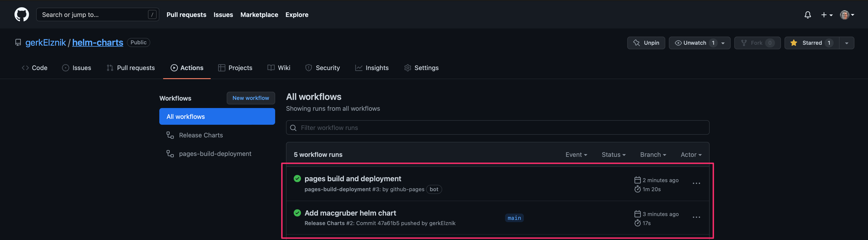The image size is (868, 240).
Task: Open the Status filter dropdown
Action: point(614,155)
